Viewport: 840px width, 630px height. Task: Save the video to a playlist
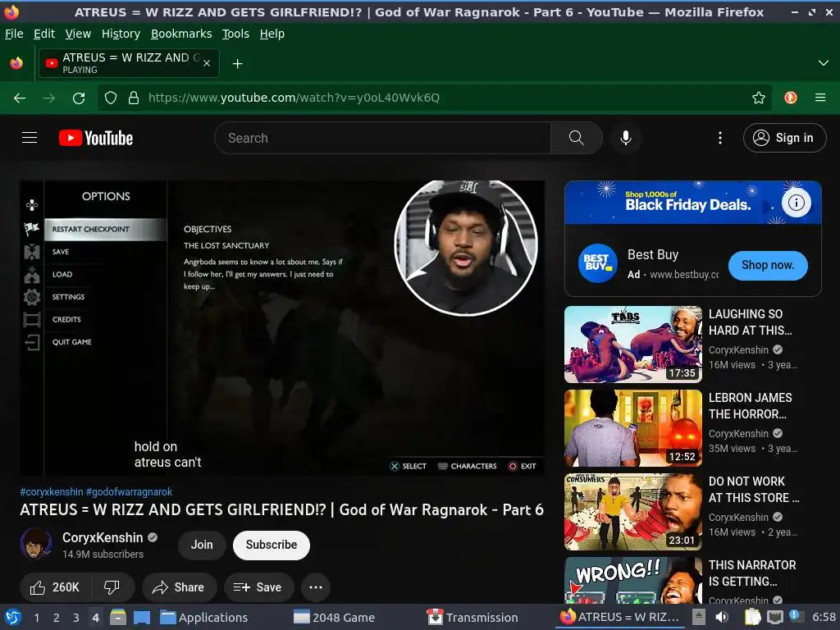[x=258, y=587]
